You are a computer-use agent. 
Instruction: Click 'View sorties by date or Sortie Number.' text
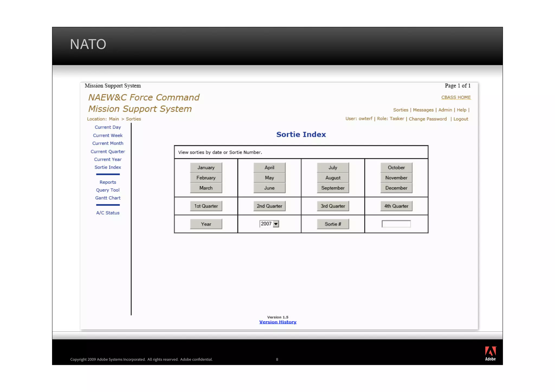tap(220, 152)
